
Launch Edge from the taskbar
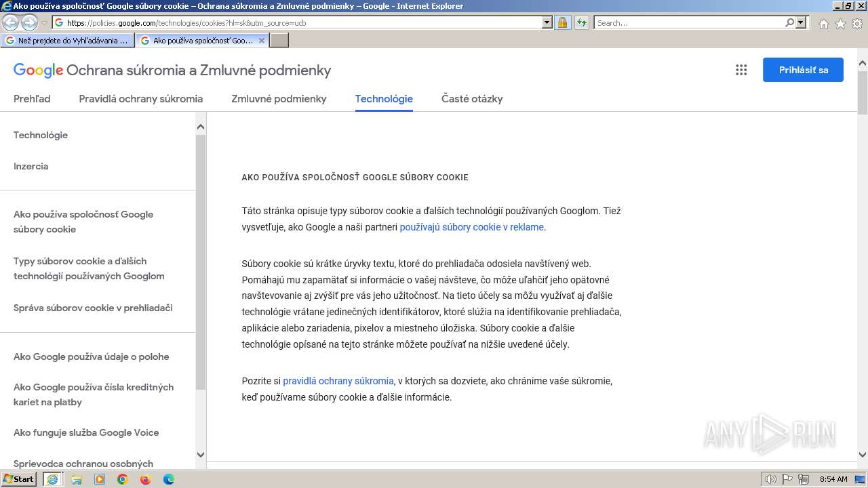click(169, 479)
